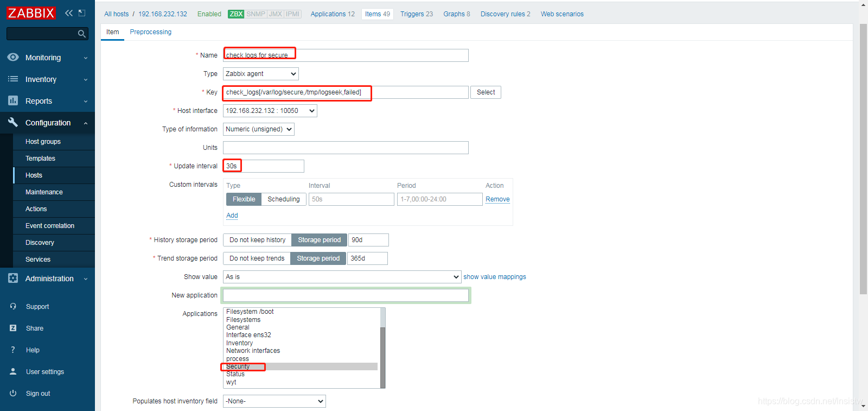
Task: Open show value mappings link
Action: [x=495, y=277]
